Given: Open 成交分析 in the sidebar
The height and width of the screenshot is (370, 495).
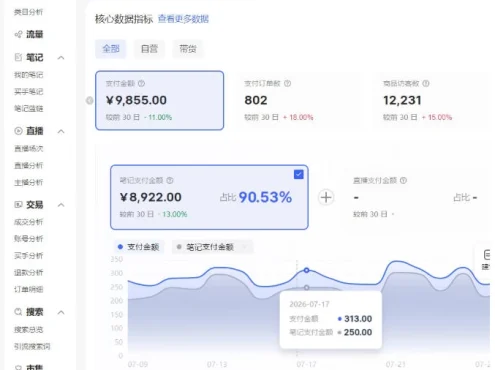Looking at the screenshot, I should pos(28,222).
